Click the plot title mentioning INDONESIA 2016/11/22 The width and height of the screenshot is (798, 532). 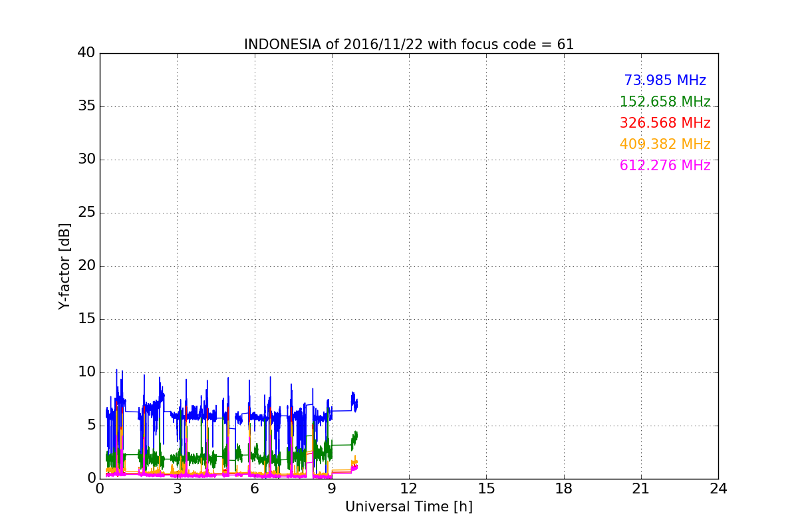pyautogui.click(x=409, y=45)
